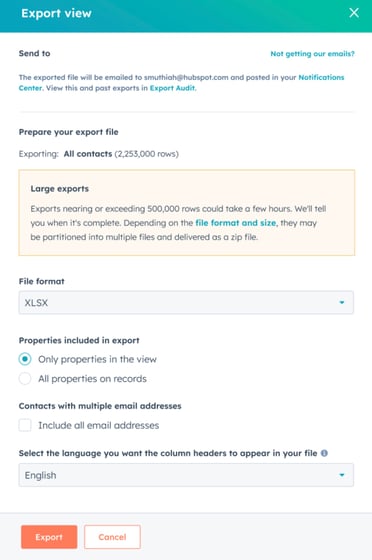Click the 'Prepare your export file' heading
Viewport: 372px width, 560px height.
pos(69,132)
